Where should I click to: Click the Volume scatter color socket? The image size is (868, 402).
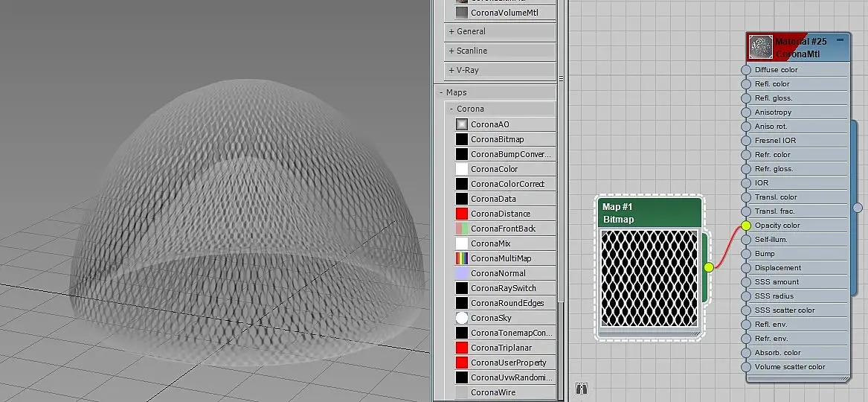pyautogui.click(x=746, y=366)
